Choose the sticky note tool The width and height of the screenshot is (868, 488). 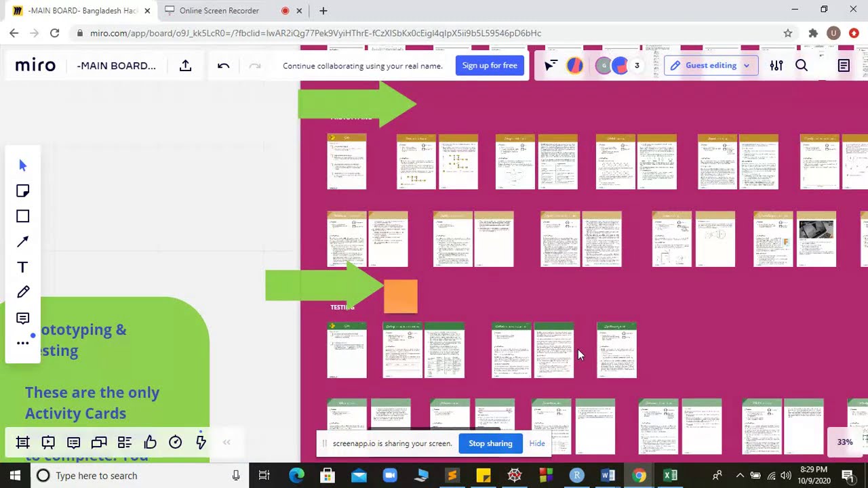coord(22,190)
